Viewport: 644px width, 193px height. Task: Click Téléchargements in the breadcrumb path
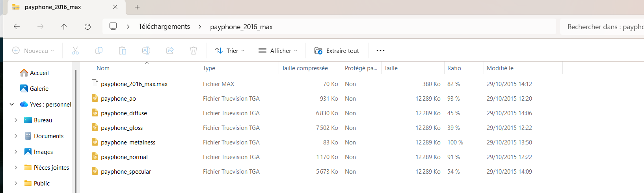(164, 26)
